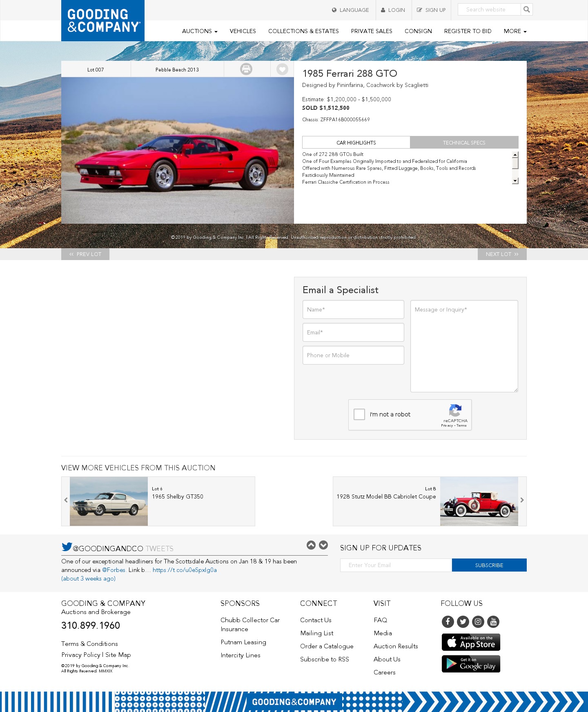Select the Car Highlights tab

356,142
